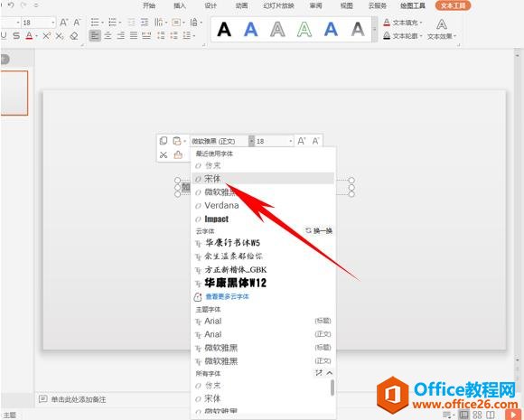Open the 插入 ribbon tab
This screenshot has width=524, height=420.
click(180, 5)
